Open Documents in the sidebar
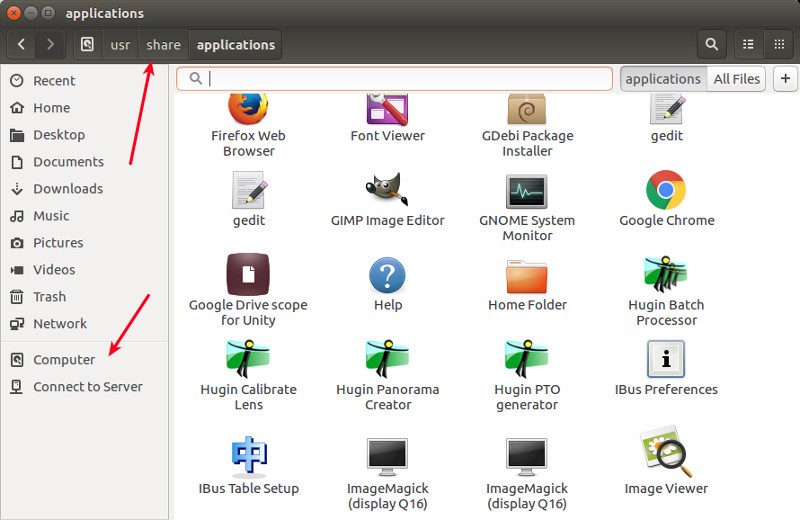This screenshot has width=800, height=520. (x=85, y=162)
